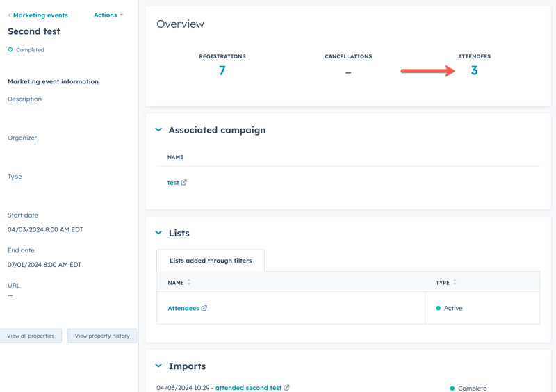The width and height of the screenshot is (556, 392).
Task: Select Lists added through filters tab
Action: click(211, 261)
